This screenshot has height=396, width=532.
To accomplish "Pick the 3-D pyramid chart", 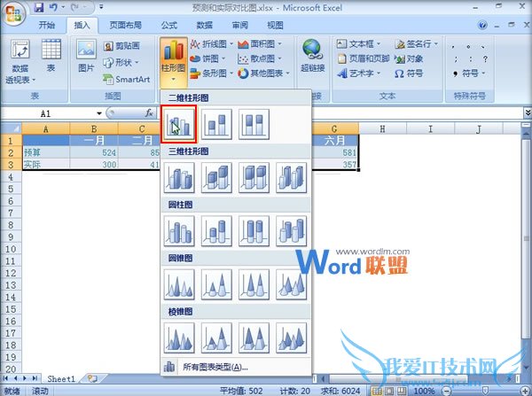I will [x=291, y=338].
